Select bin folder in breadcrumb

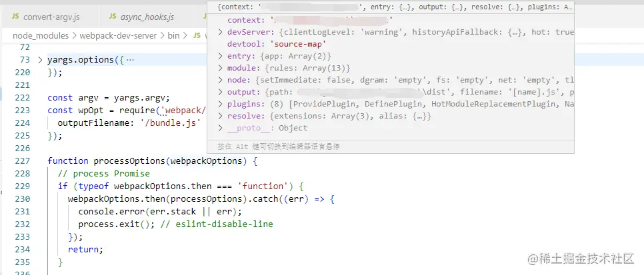pos(174,36)
